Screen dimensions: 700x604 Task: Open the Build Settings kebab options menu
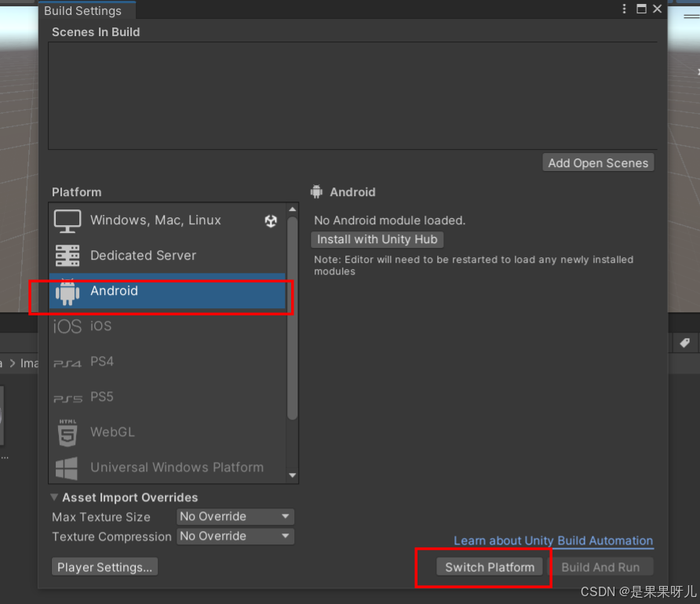pos(624,9)
